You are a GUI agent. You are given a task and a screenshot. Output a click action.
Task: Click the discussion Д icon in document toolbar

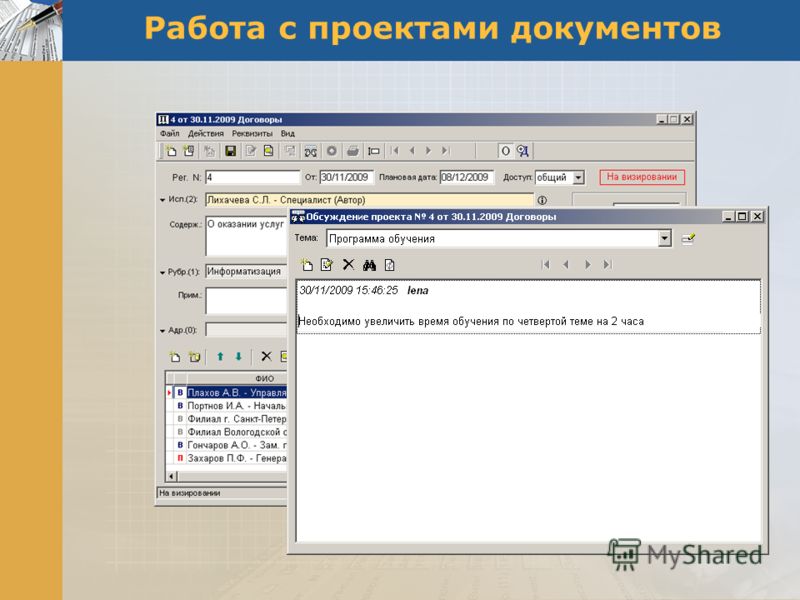[523, 151]
